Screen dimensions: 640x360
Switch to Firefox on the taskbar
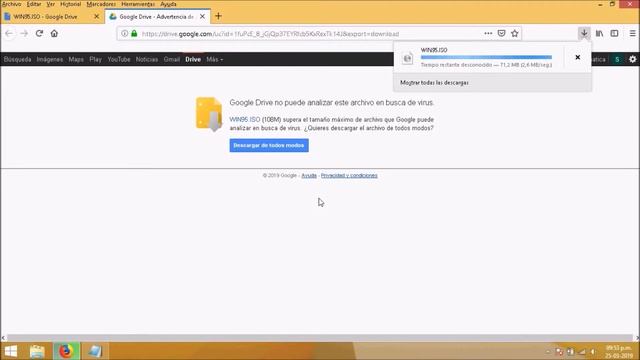(x=66, y=351)
